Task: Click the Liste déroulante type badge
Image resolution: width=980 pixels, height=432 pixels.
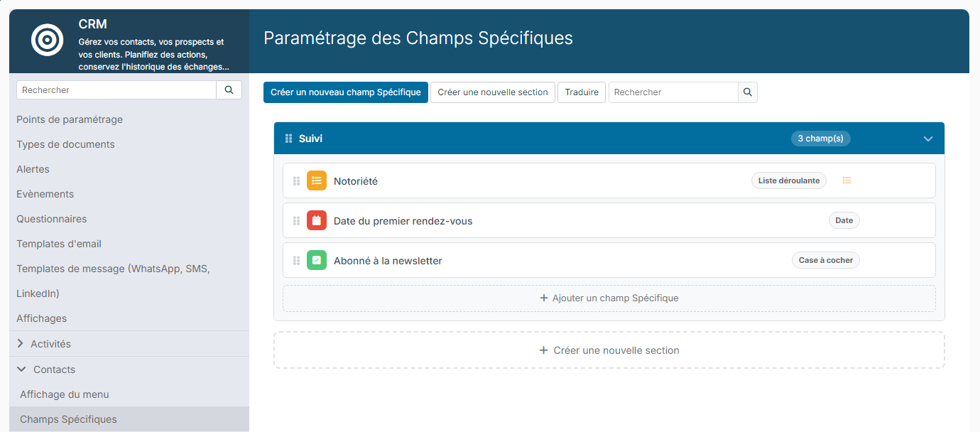Action: (x=789, y=180)
